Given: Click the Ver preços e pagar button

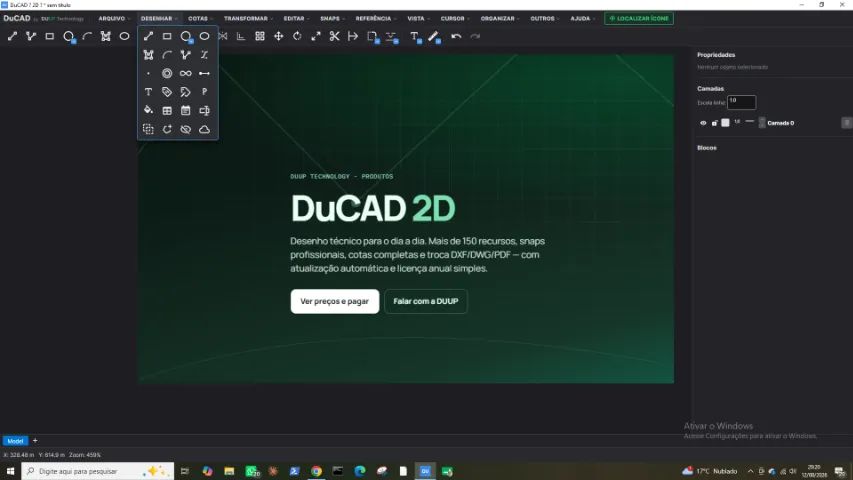Looking at the screenshot, I should (x=335, y=301).
